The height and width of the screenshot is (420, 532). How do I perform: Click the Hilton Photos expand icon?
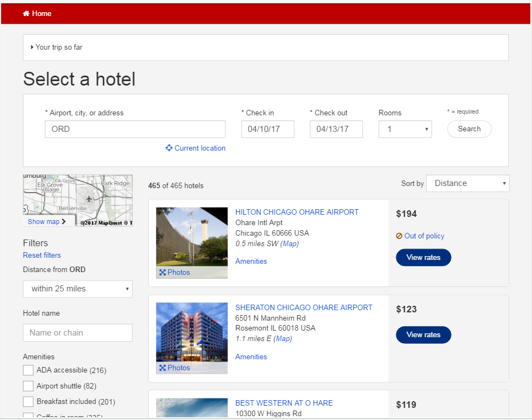click(162, 272)
